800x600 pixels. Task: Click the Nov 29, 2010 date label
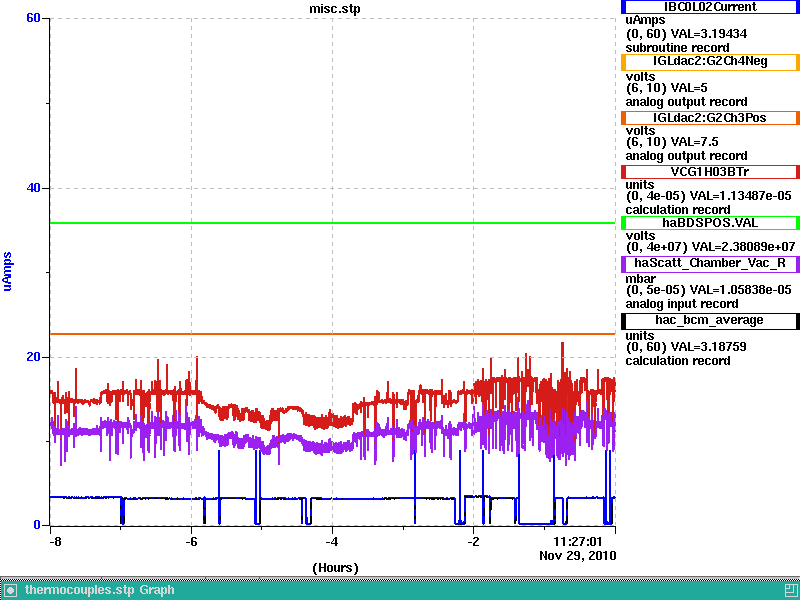[x=578, y=556]
